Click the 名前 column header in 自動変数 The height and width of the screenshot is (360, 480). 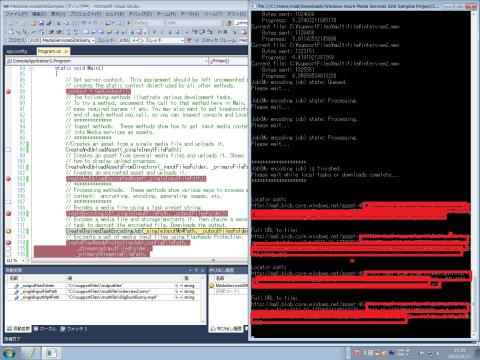[x=36, y=278]
